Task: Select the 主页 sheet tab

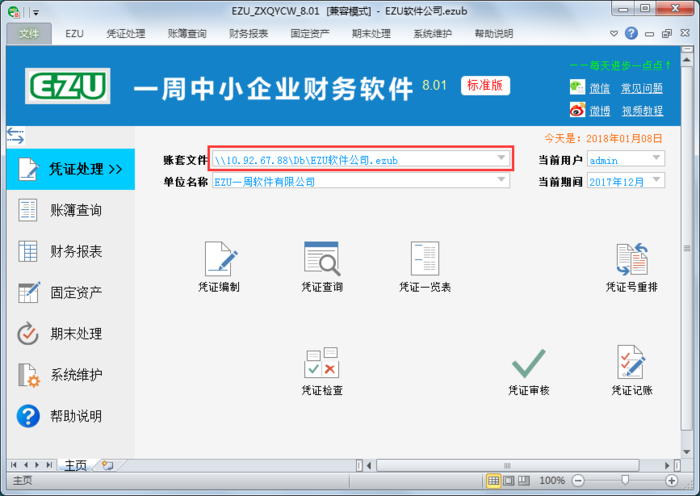Action: point(75,466)
